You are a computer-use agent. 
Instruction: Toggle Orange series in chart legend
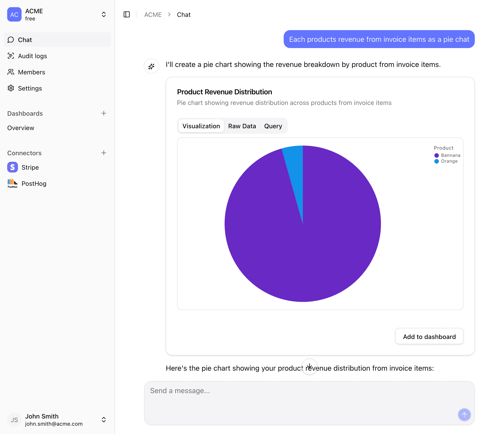click(x=446, y=161)
